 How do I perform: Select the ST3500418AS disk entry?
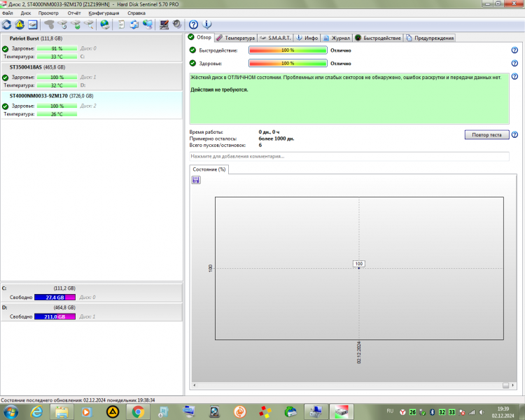pyautogui.click(x=92, y=76)
